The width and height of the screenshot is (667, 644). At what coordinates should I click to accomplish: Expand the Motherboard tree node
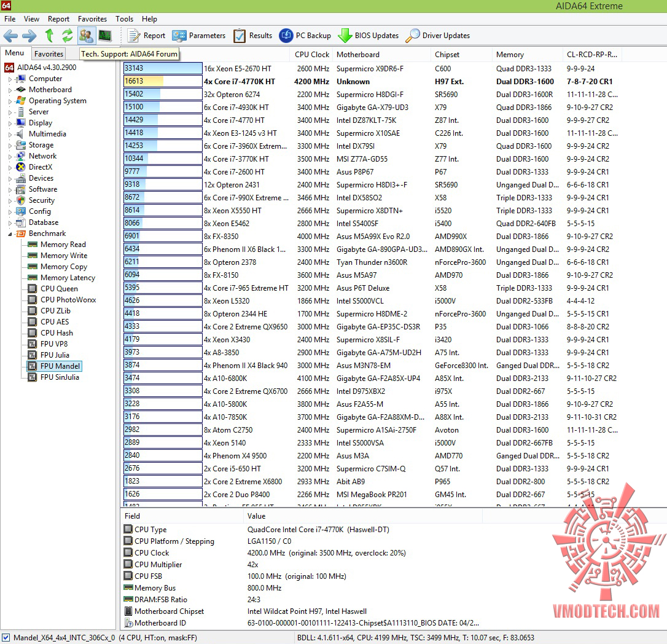click(10, 90)
